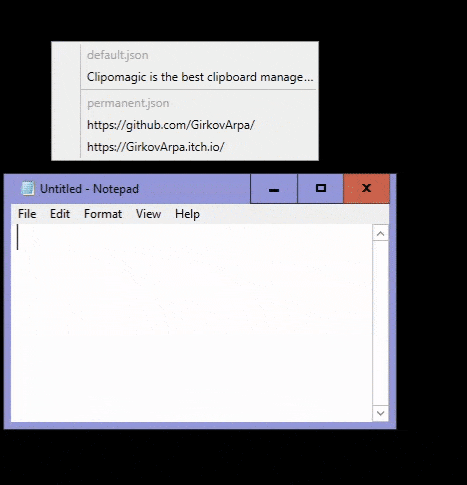Click the scrollbar down arrow
This screenshot has width=467, height=485.
point(380,413)
